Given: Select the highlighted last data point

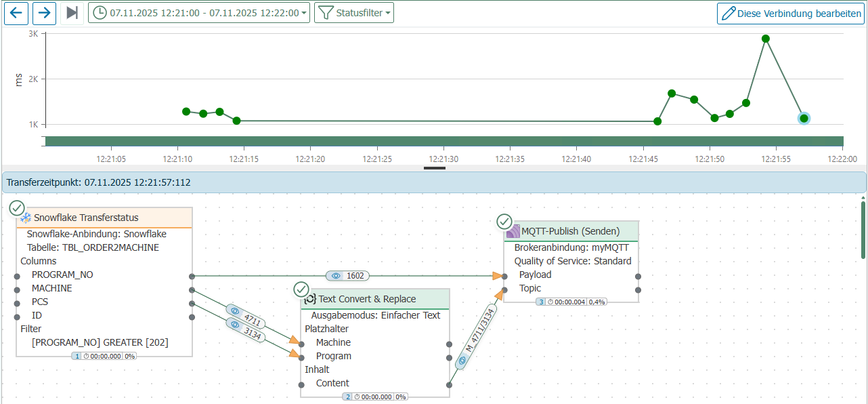Looking at the screenshot, I should 804,119.
